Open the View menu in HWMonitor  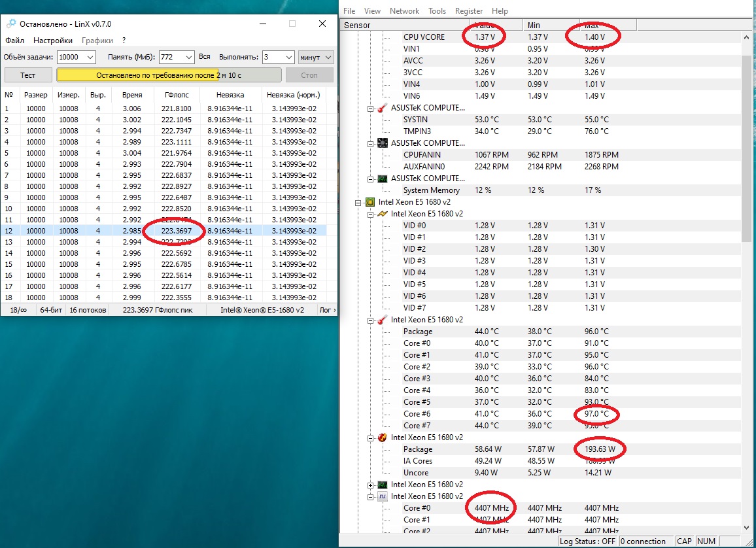tap(371, 10)
